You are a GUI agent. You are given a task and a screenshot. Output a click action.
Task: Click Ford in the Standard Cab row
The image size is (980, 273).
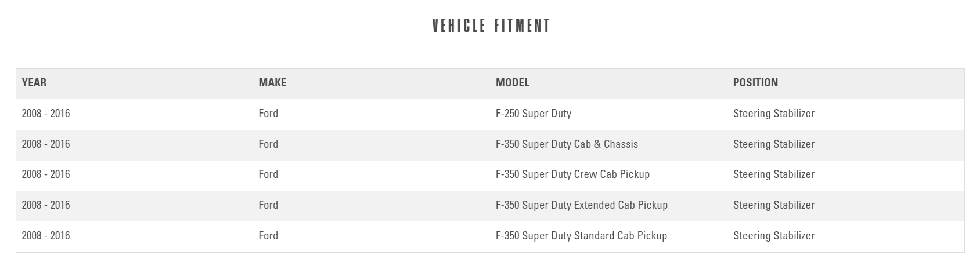click(268, 236)
